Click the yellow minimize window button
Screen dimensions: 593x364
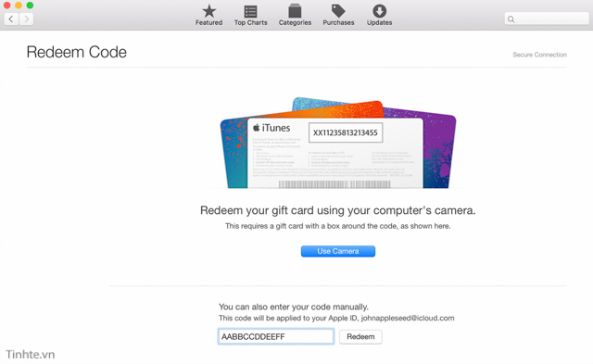tap(19, 6)
